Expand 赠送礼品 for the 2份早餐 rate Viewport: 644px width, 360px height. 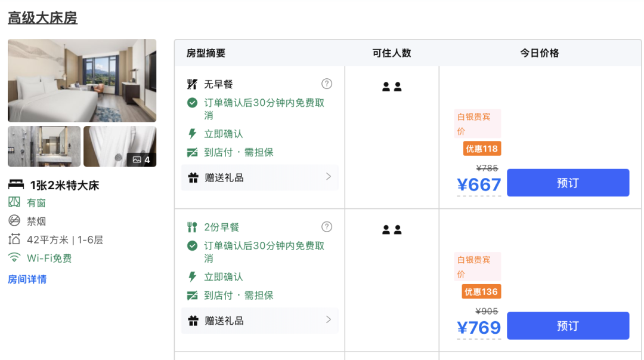pyautogui.click(x=259, y=321)
